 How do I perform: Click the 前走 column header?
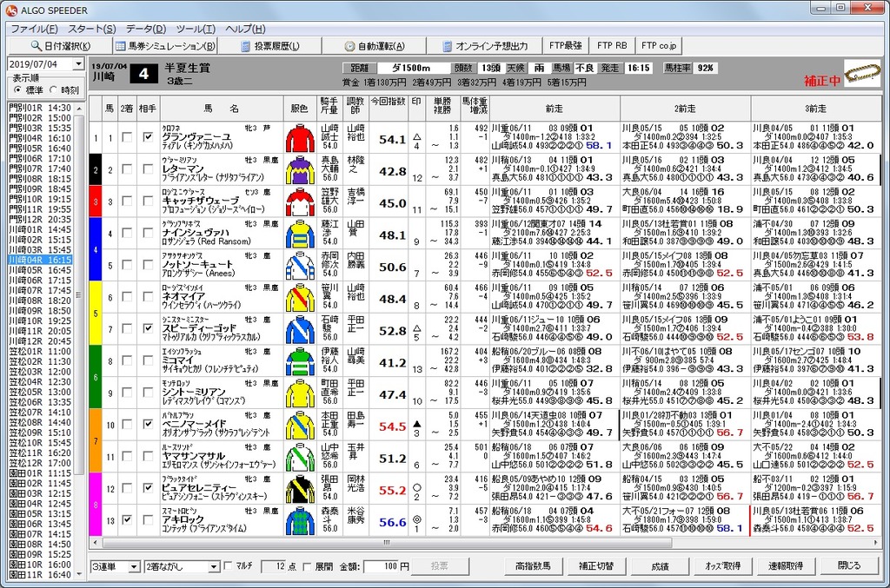(555, 108)
